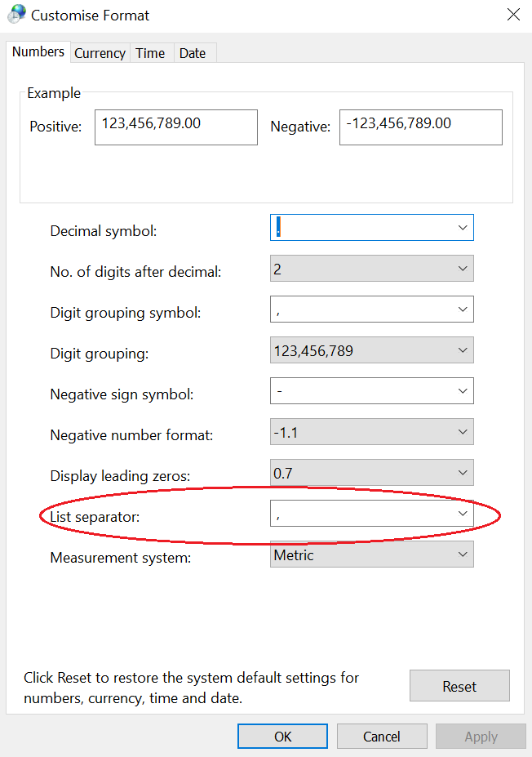
Task: Click the globe clock title bar icon
Action: click(x=16, y=14)
